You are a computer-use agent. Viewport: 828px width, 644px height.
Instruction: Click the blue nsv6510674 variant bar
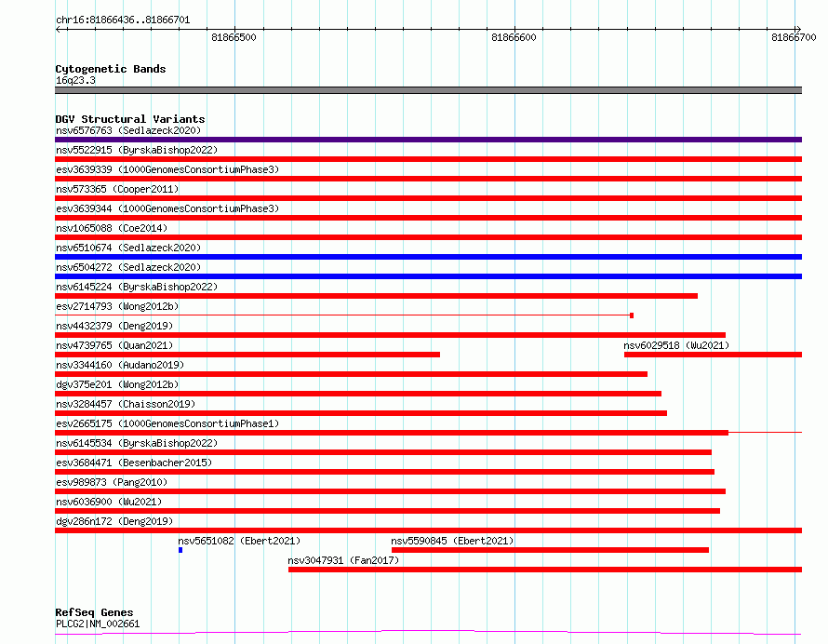pos(428,257)
